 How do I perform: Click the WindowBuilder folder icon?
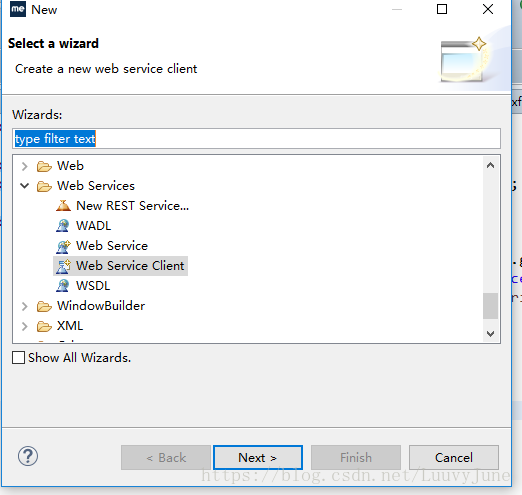pos(44,306)
